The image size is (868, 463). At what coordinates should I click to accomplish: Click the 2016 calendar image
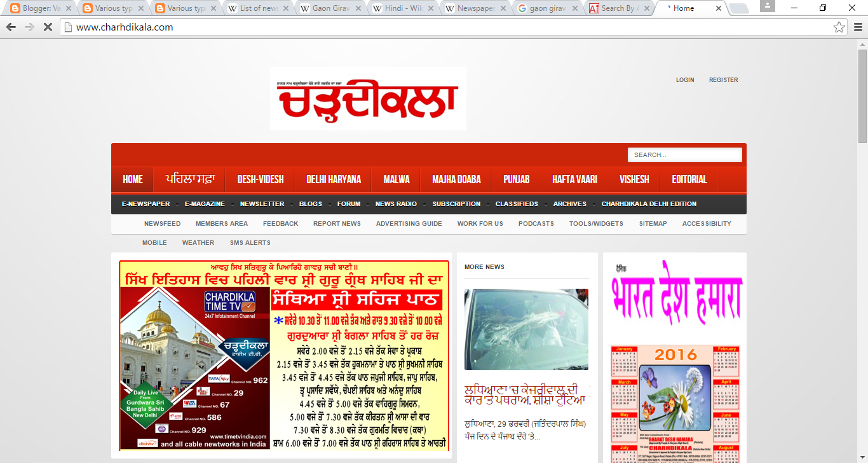(675, 404)
